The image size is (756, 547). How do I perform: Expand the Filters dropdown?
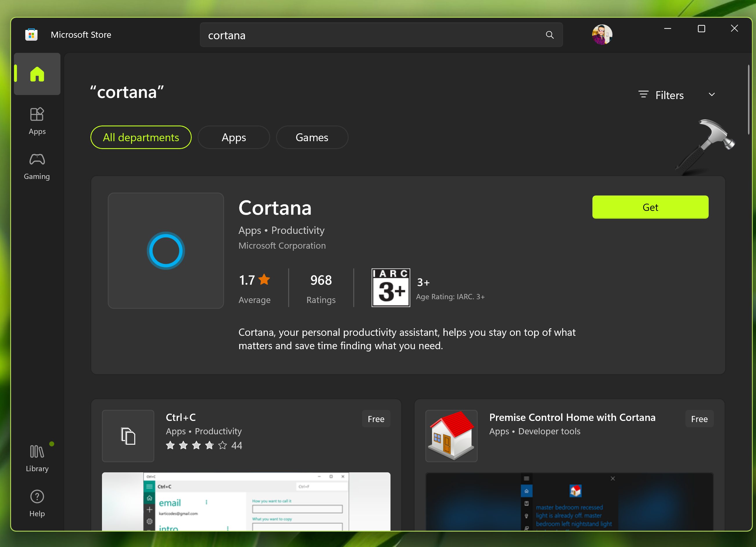click(x=669, y=95)
